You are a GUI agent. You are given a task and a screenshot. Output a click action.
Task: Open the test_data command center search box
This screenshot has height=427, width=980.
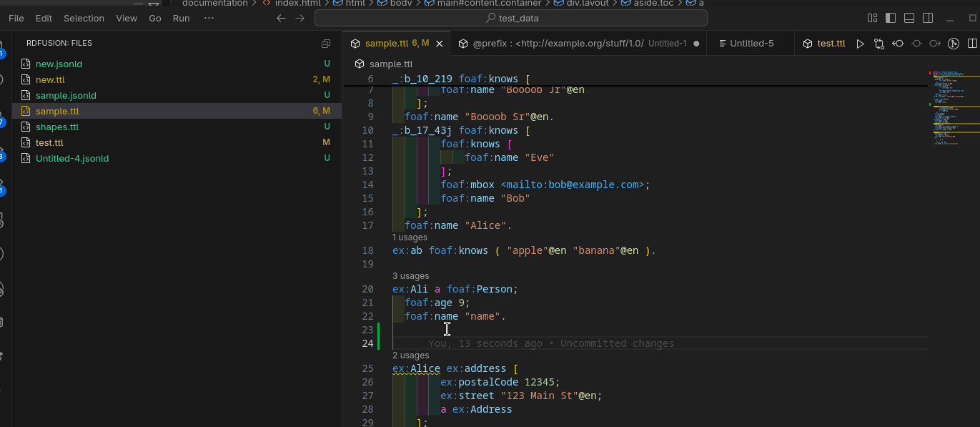pos(511,18)
